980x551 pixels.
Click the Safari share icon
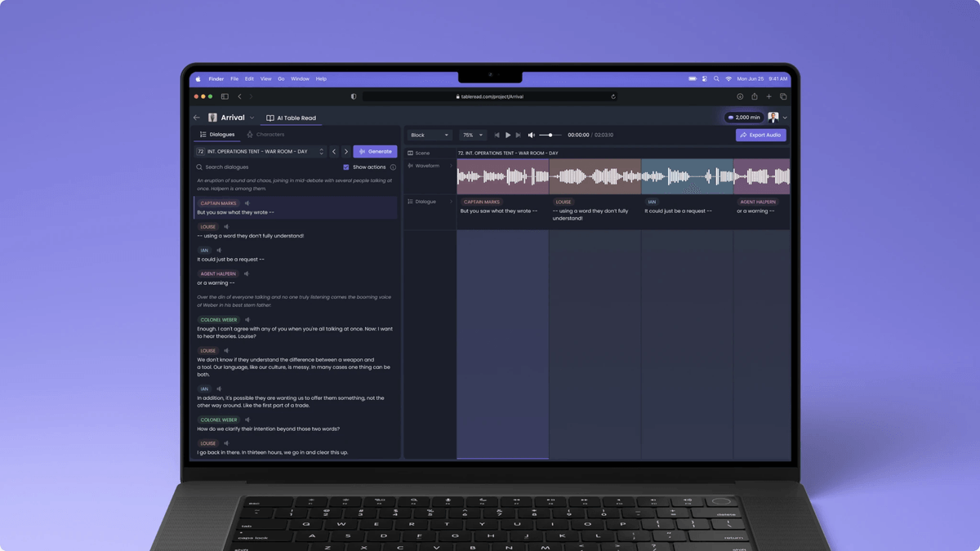pyautogui.click(x=755, y=96)
